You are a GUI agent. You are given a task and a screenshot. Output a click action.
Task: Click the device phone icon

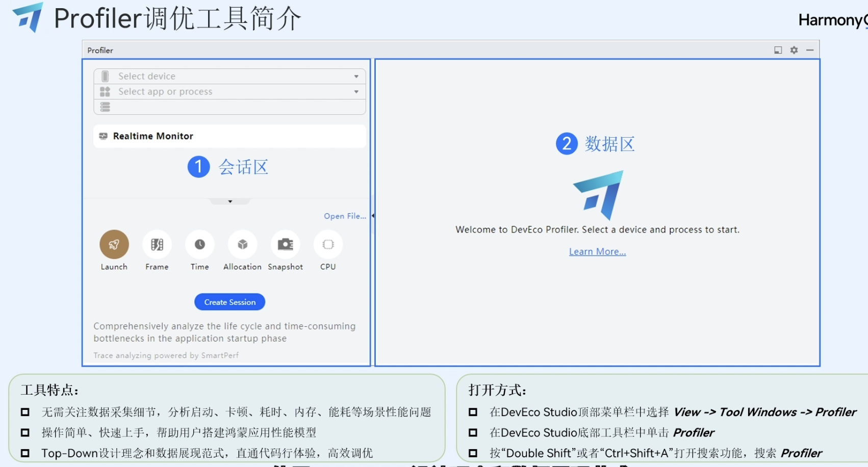point(105,76)
